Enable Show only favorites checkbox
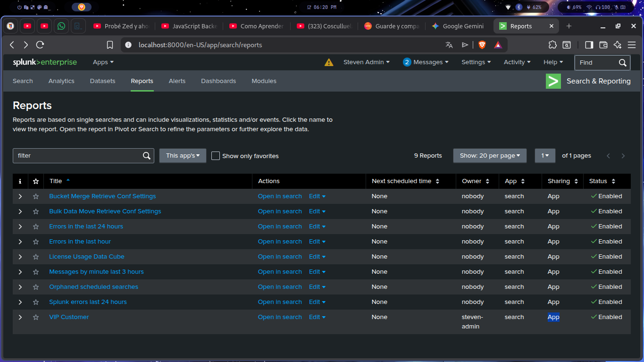 click(x=216, y=156)
